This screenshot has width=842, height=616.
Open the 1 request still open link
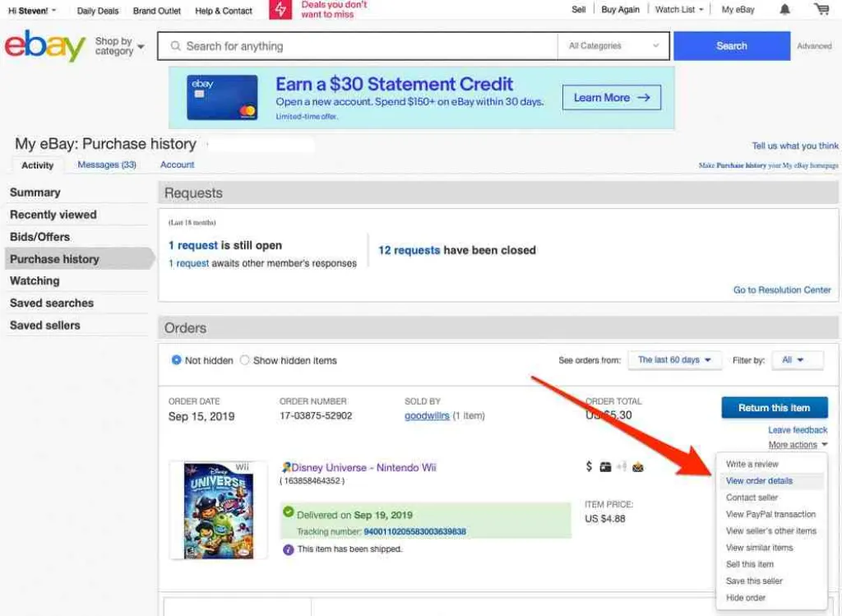point(192,245)
